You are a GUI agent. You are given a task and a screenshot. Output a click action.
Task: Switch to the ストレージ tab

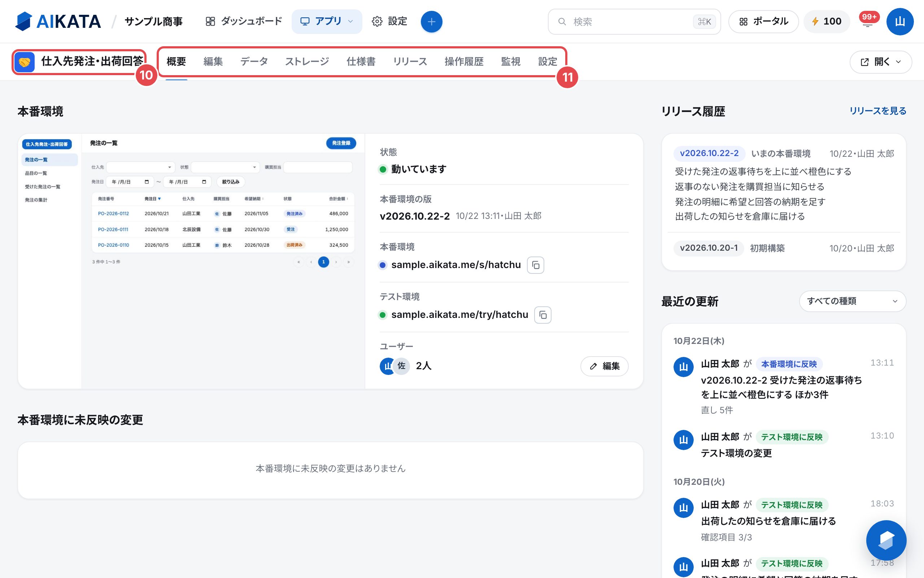click(x=307, y=61)
